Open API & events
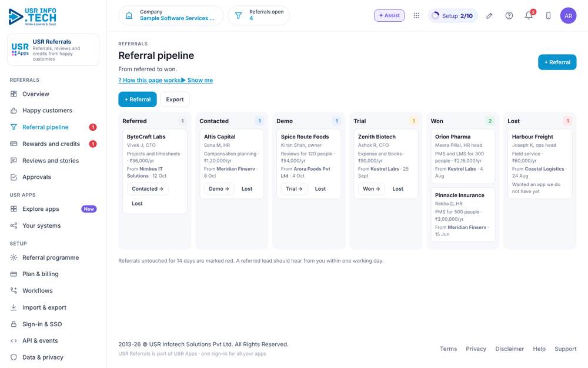 pos(54,340)
